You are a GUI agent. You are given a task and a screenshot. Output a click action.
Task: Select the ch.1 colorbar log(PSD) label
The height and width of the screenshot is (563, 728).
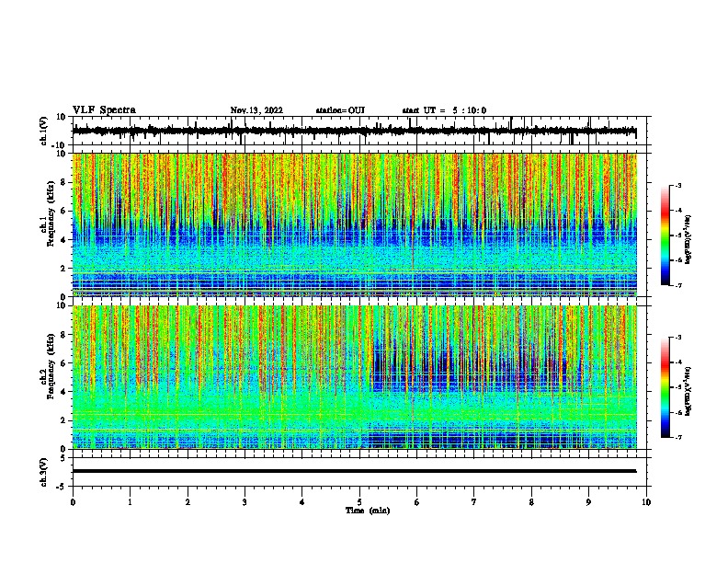pos(688,239)
